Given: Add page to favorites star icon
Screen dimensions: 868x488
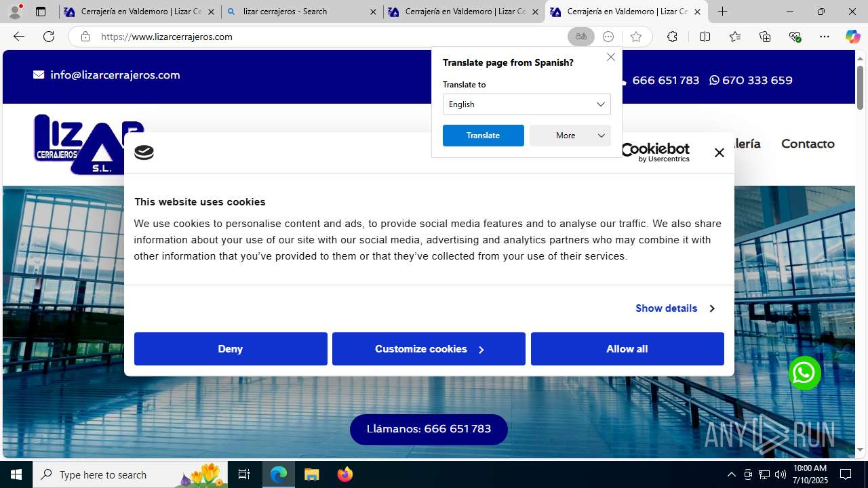Looking at the screenshot, I should point(635,37).
